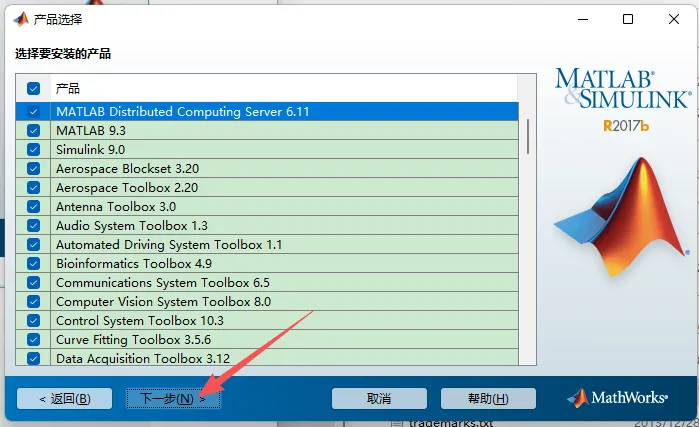699x427 pixels.
Task: Select Control System Toolbox 10.3 row text
Action: [x=140, y=321]
